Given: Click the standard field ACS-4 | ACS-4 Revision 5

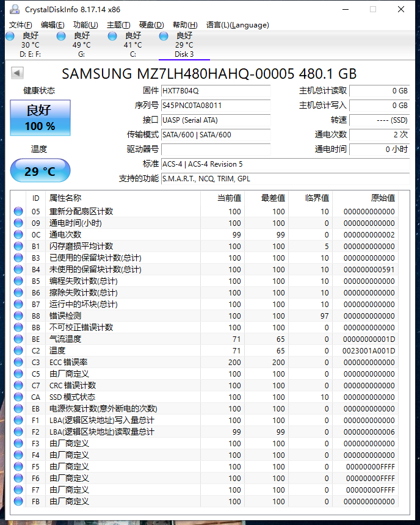Looking at the screenshot, I should pos(285,164).
